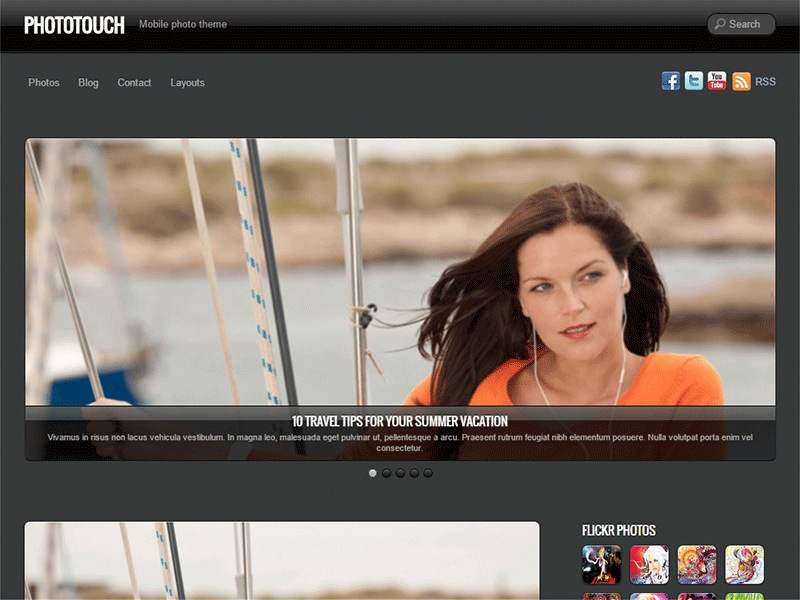Go to the Blog page
The height and width of the screenshot is (600, 800).
(x=88, y=83)
